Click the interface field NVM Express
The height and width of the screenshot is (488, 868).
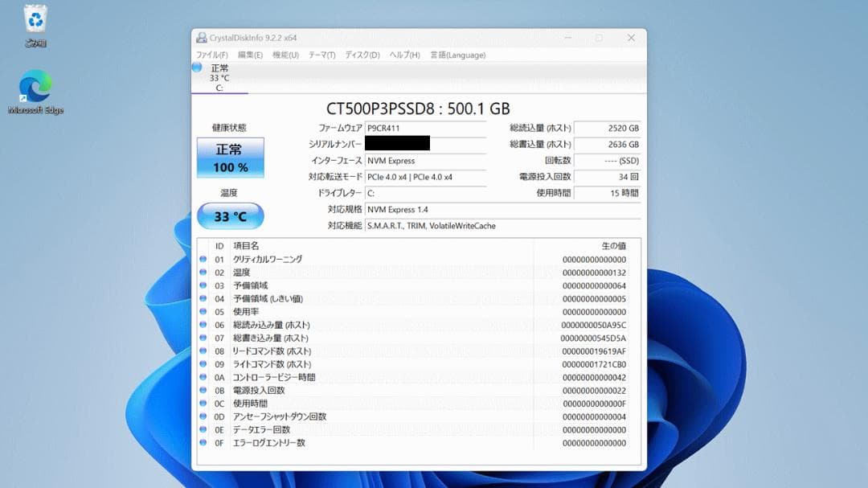(425, 161)
